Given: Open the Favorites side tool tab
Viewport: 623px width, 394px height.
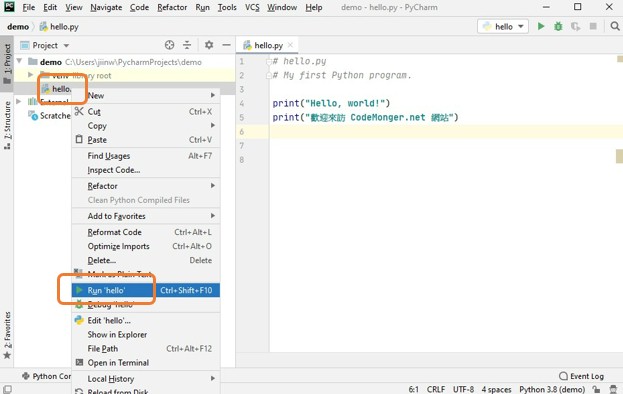Looking at the screenshot, I should click(7, 335).
